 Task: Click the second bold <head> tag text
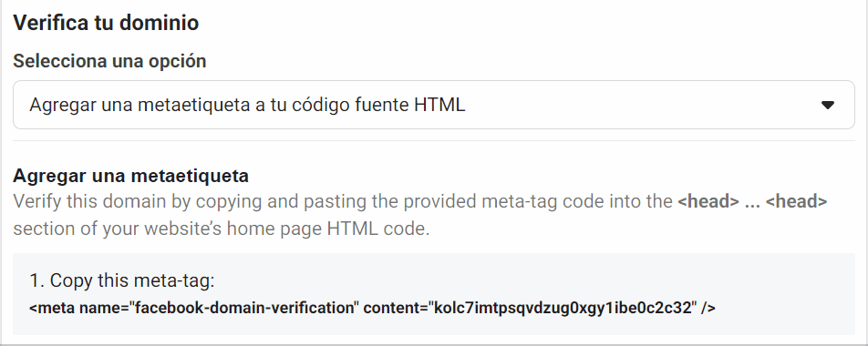(x=796, y=201)
